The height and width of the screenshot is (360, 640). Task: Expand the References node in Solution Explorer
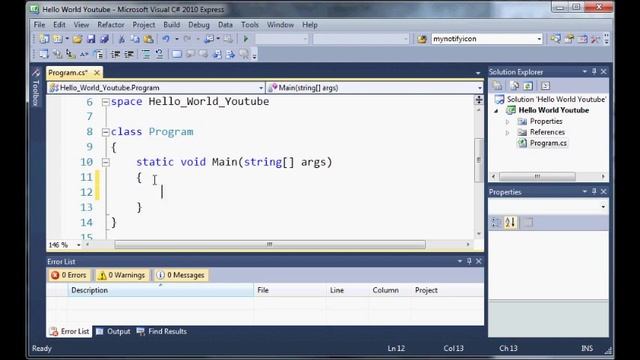point(507,132)
